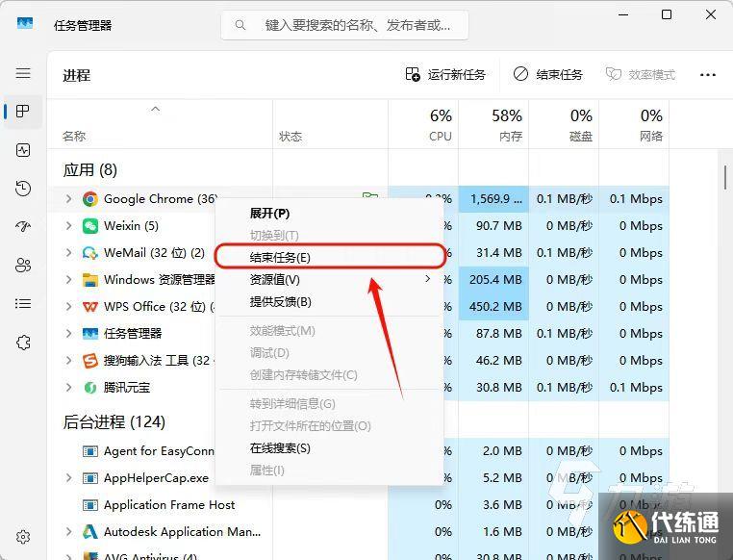Click the Sogou input tool icon
733x560 pixels.
pyautogui.click(x=90, y=361)
